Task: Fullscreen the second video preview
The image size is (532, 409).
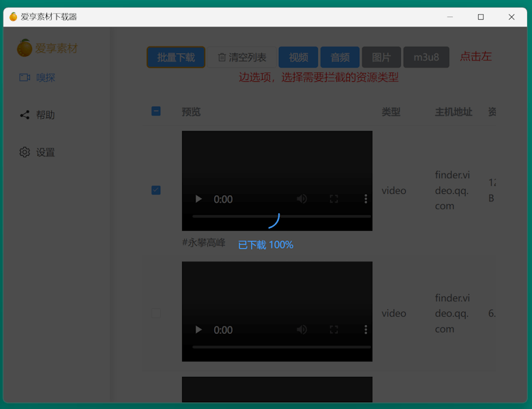Action: pyautogui.click(x=334, y=330)
